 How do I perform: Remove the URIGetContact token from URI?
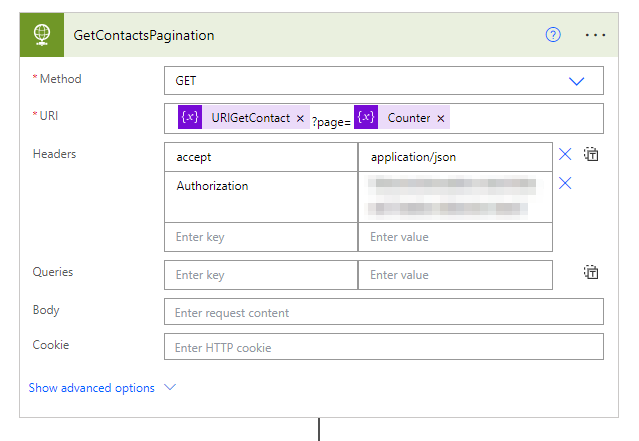point(300,118)
